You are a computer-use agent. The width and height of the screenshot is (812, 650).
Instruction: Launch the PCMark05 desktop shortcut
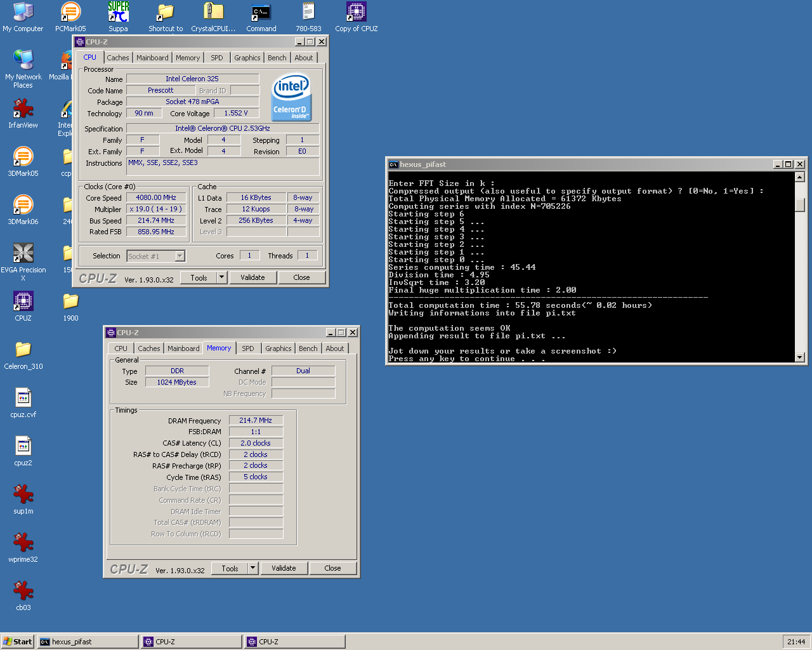70,17
